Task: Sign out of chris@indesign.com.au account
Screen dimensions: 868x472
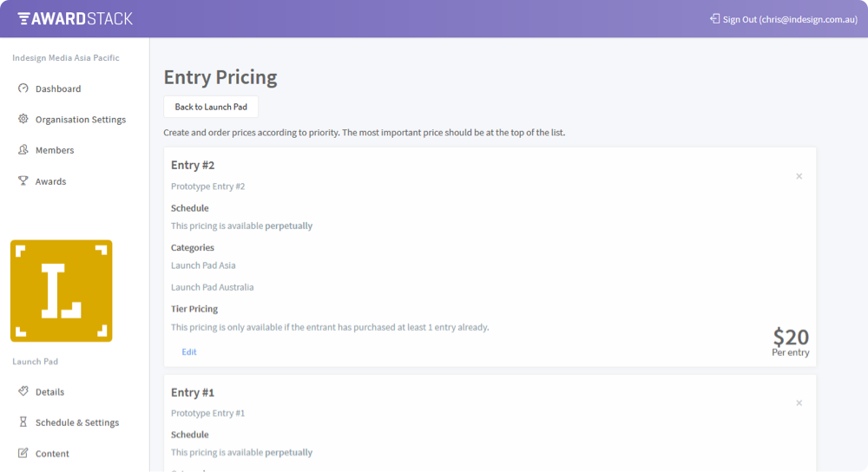Action: [790, 19]
